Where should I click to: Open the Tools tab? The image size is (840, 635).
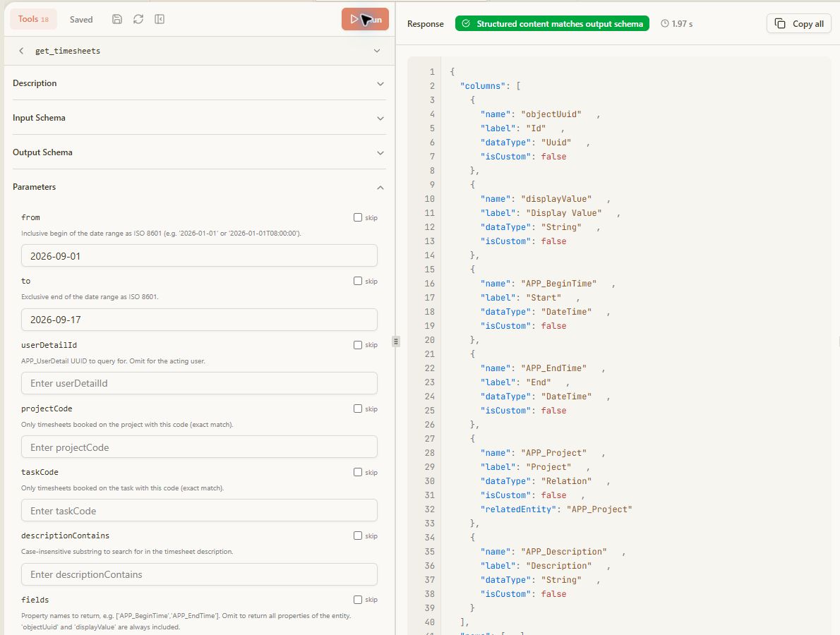pos(33,19)
